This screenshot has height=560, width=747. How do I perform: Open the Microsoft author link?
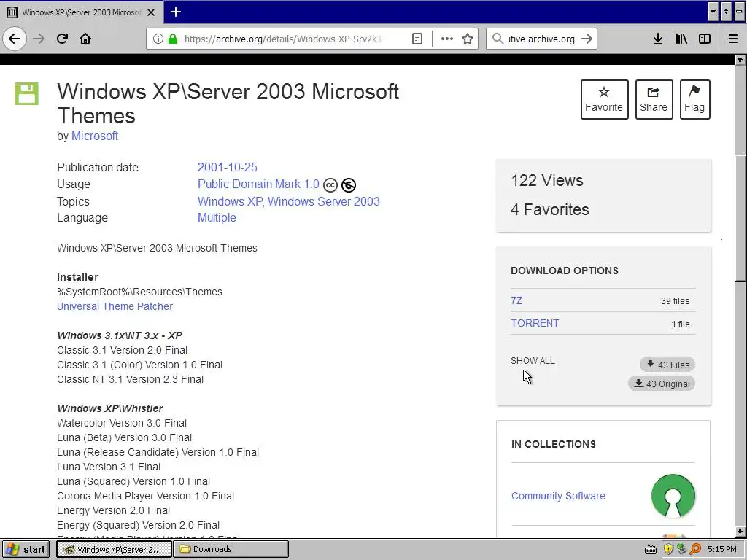[x=95, y=136]
